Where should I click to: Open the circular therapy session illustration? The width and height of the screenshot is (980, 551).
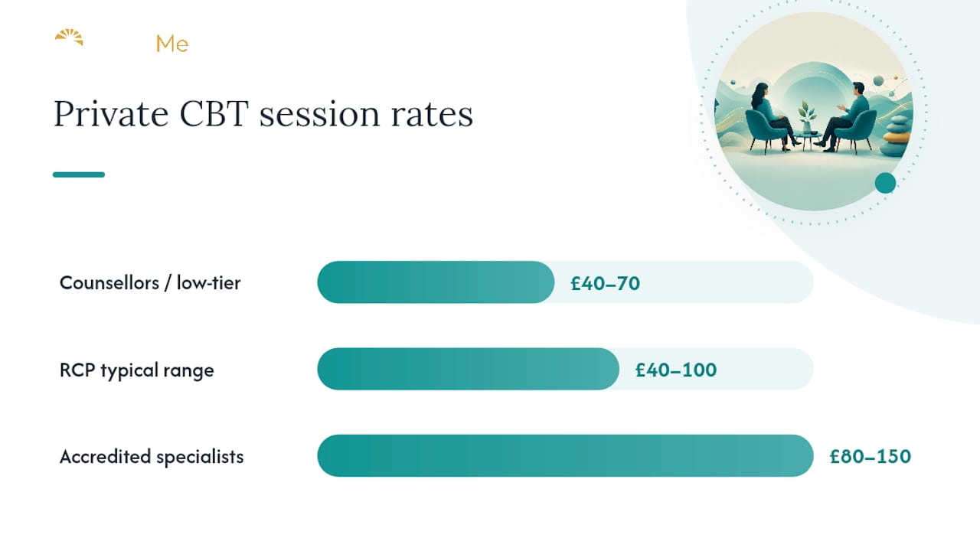pos(813,111)
